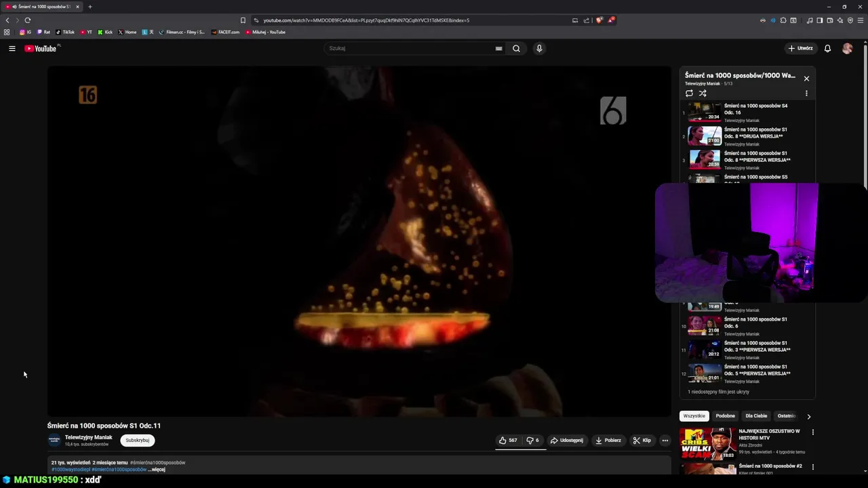Image resolution: width=868 pixels, height=488 pixels.
Task: Bookmark this page icon in toolbar
Action: [243, 20]
